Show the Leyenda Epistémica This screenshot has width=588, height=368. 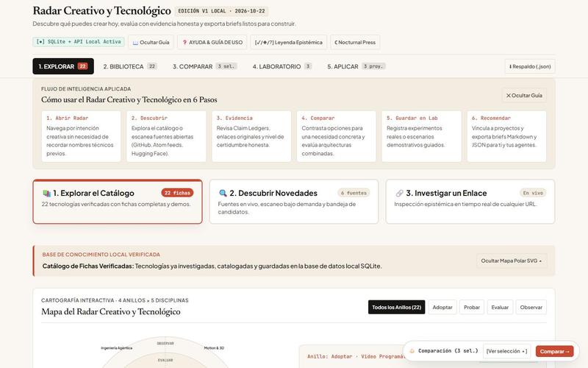click(288, 42)
